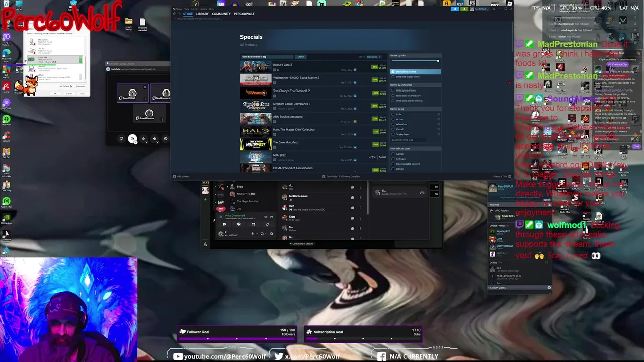Viewport: 644px width, 362px height.
Task: Open Halo: The Master Chief Collection thumbnail
Action: tap(256, 131)
